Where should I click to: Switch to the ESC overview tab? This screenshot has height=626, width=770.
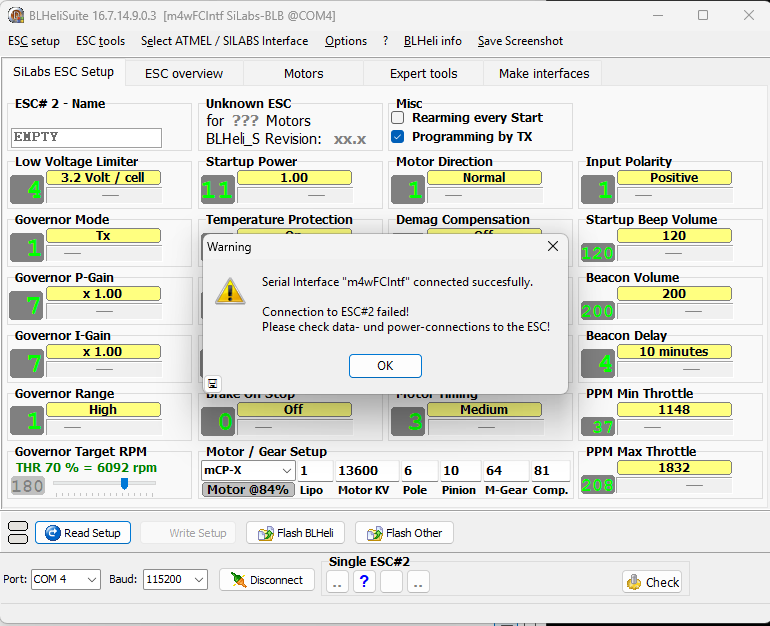184,73
